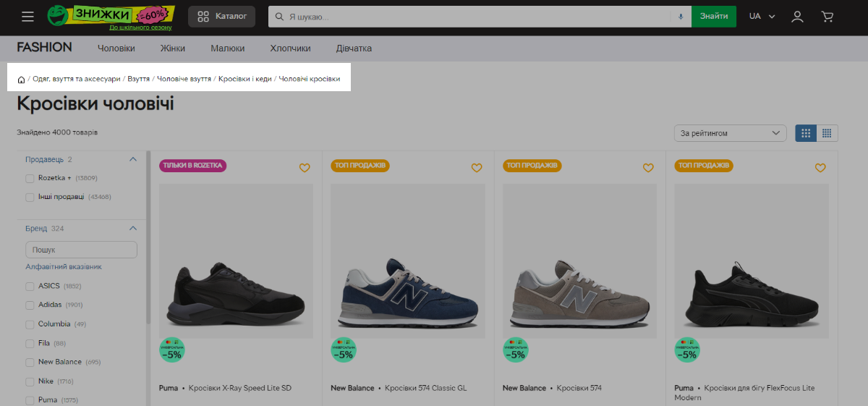Check the Fila brand filter
The width and height of the screenshot is (868, 406).
30,343
